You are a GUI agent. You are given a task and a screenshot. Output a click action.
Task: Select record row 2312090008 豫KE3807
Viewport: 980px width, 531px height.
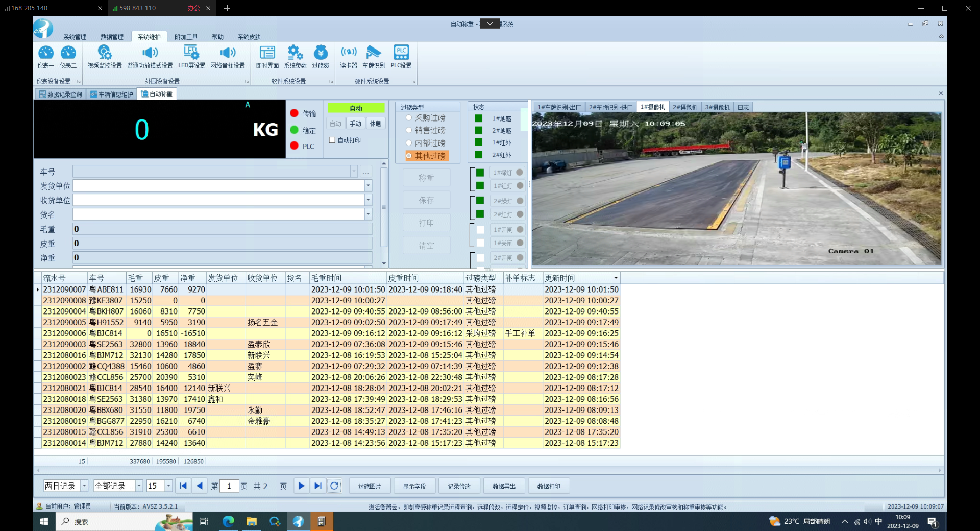[327, 300]
